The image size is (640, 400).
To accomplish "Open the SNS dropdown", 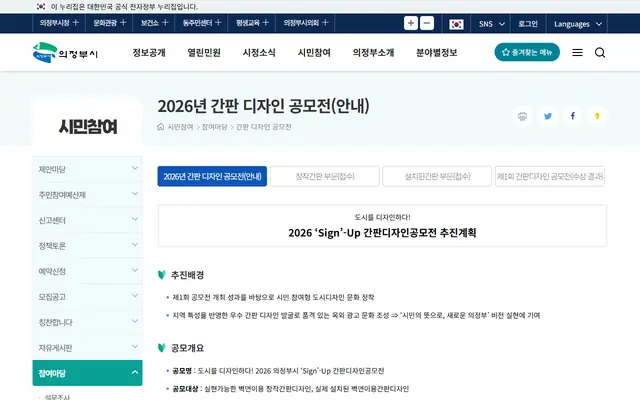I will [x=492, y=24].
